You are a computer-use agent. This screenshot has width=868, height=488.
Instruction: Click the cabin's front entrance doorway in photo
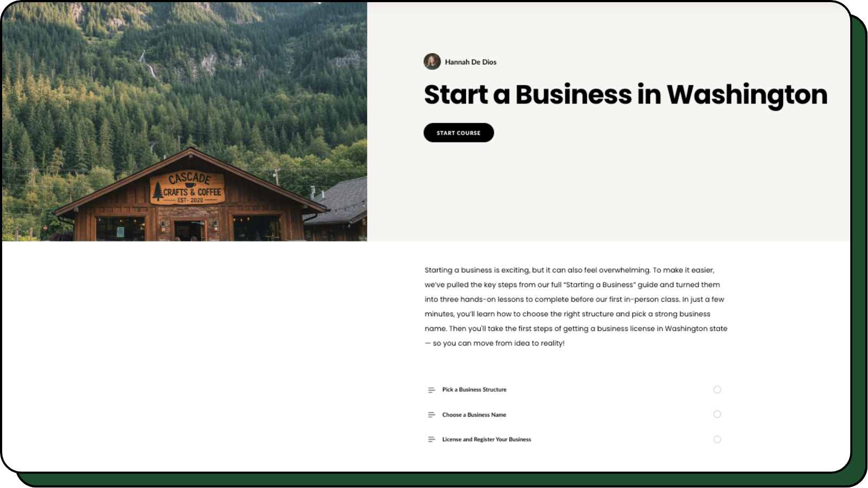click(190, 231)
